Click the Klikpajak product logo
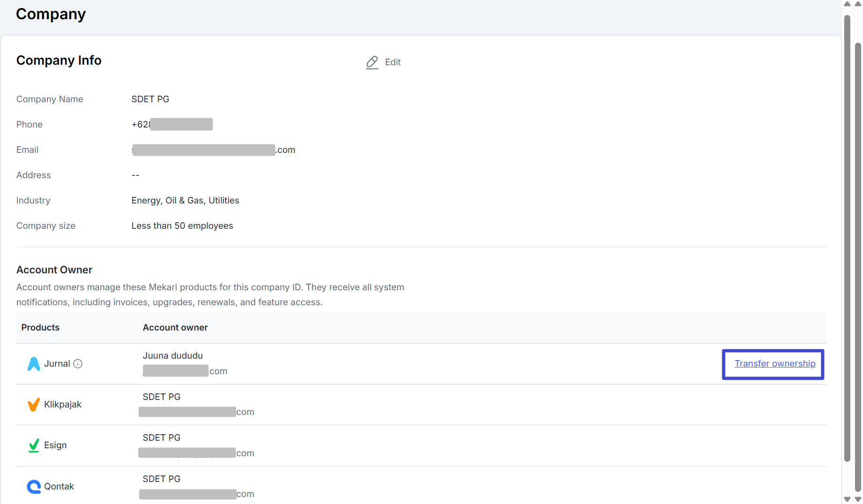 pyautogui.click(x=34, y=405)
